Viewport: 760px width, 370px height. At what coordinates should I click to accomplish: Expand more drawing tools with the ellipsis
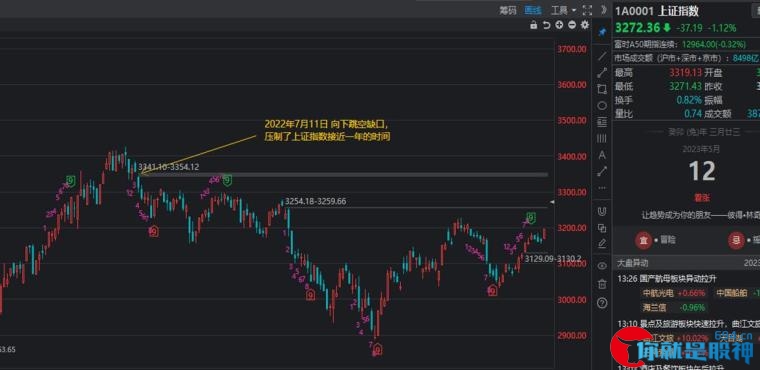click(602, 188)
